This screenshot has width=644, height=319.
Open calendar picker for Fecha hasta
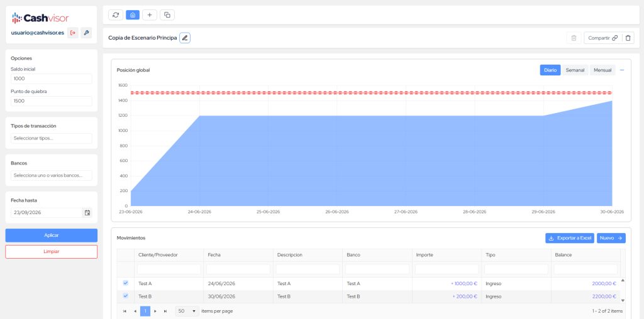tap(87, 213)
